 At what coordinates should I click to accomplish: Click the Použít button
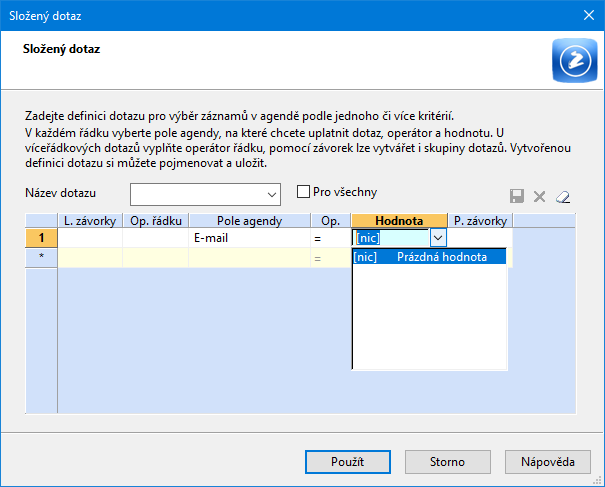coord(348,462)
